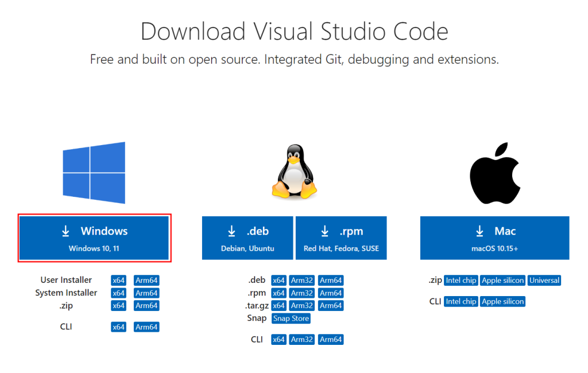588x373 pixels.
Task: Get Windows CLI x64 build
Action: tap(118, 327)
